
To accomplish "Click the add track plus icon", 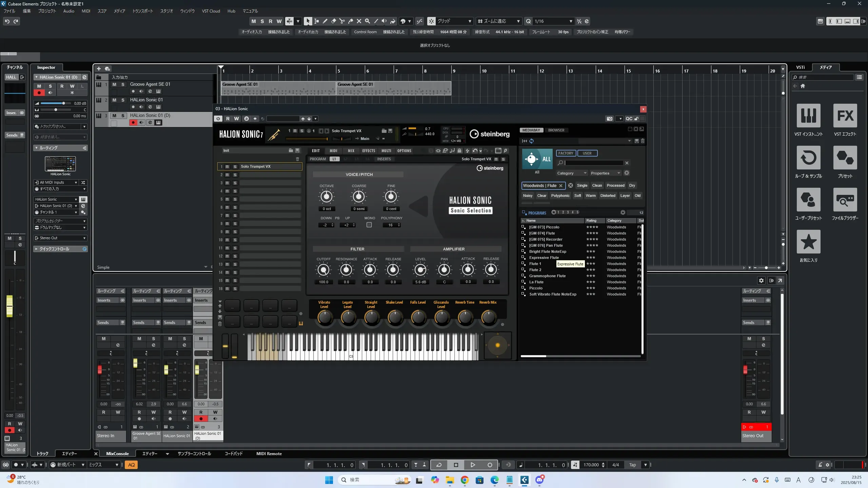I will pos(99,69).
